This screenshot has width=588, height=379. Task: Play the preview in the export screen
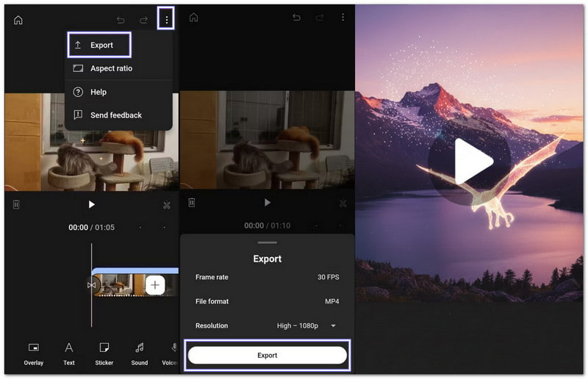267,203
